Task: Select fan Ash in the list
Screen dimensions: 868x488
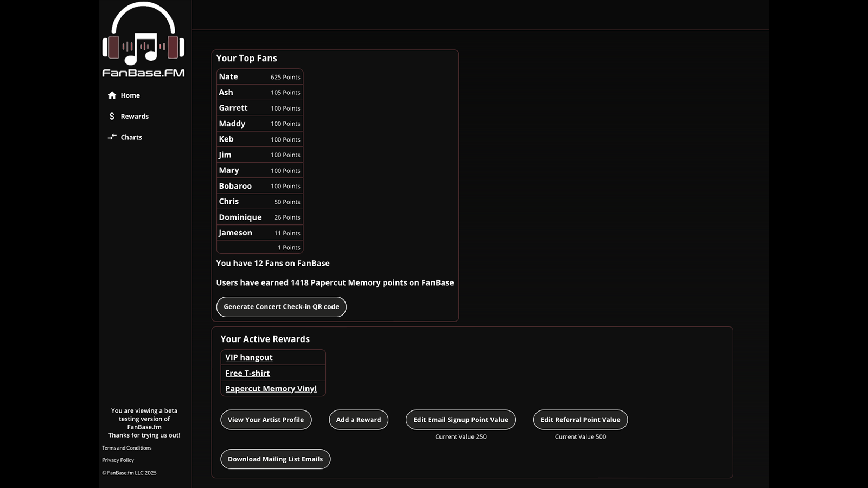Action: [226, 93]
